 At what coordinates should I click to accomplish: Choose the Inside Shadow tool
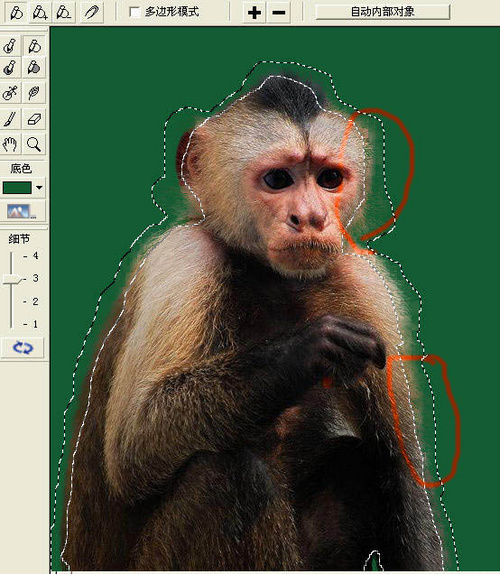point(10,68)
